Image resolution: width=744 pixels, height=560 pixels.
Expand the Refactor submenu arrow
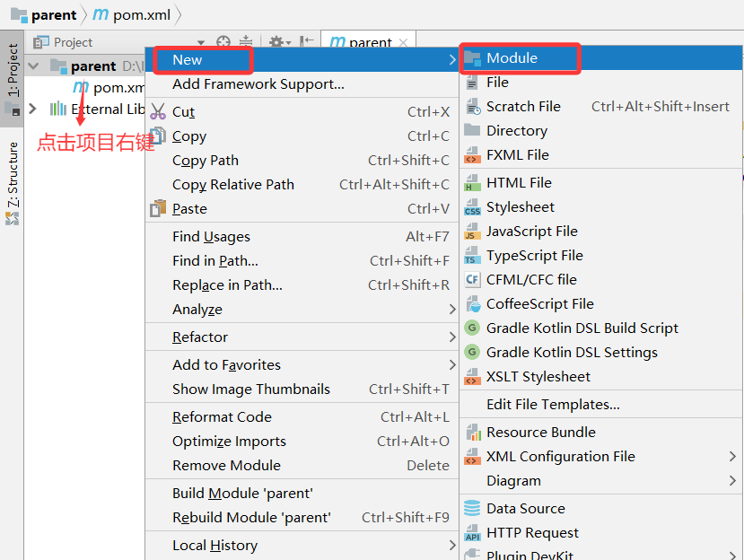452,337
